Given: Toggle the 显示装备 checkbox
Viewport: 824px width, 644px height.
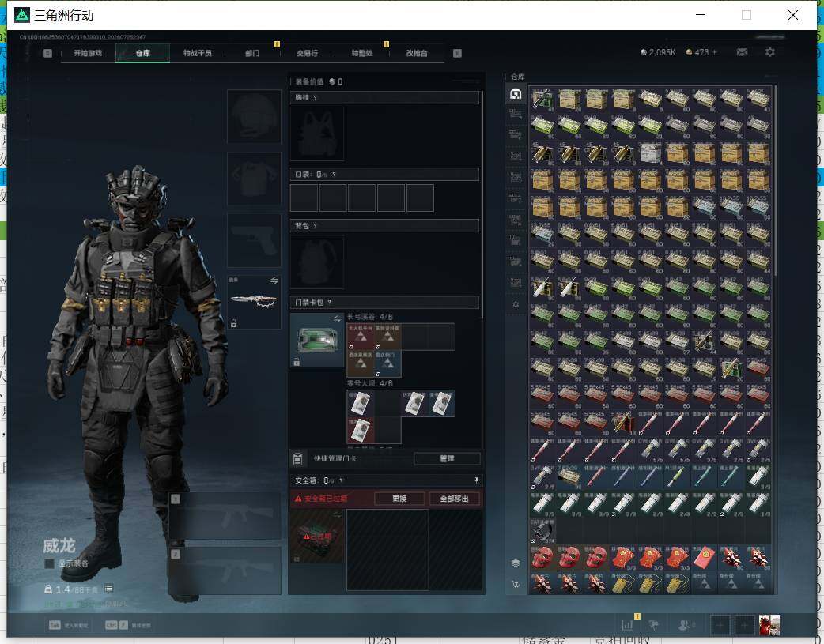Looking at the screenshot, I should click(x=49, y=563).
